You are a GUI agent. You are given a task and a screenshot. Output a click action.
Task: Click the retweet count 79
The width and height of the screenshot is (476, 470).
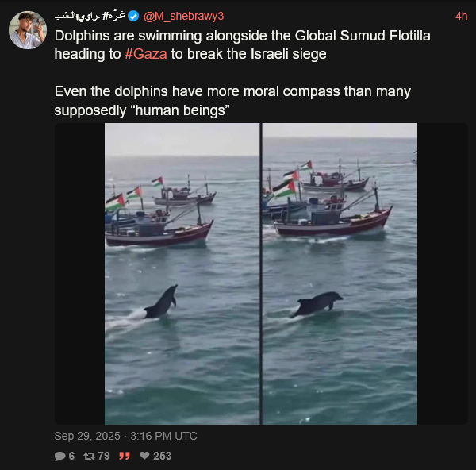pyautogui.click(x=104, y=456)
